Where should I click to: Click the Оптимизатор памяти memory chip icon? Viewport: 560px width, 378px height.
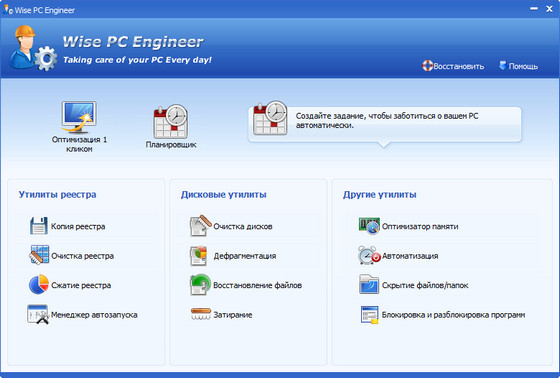pyautogui.click(x=369, y=226)
